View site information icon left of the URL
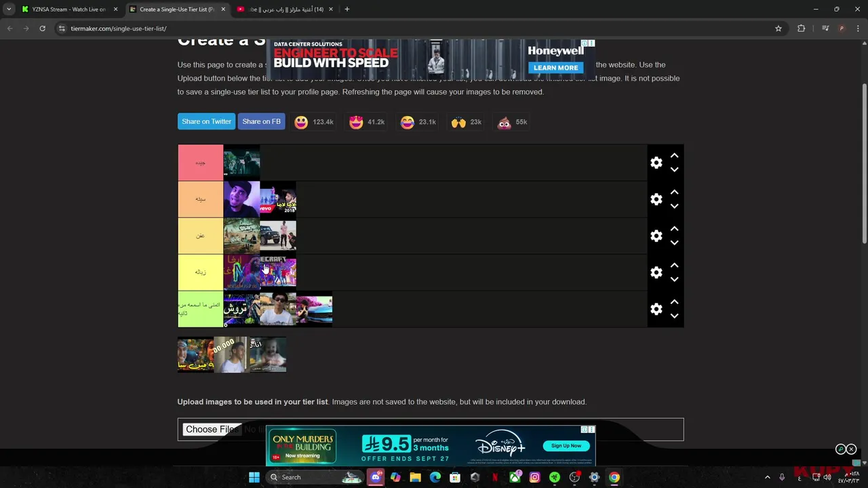 tap(62, 28)
